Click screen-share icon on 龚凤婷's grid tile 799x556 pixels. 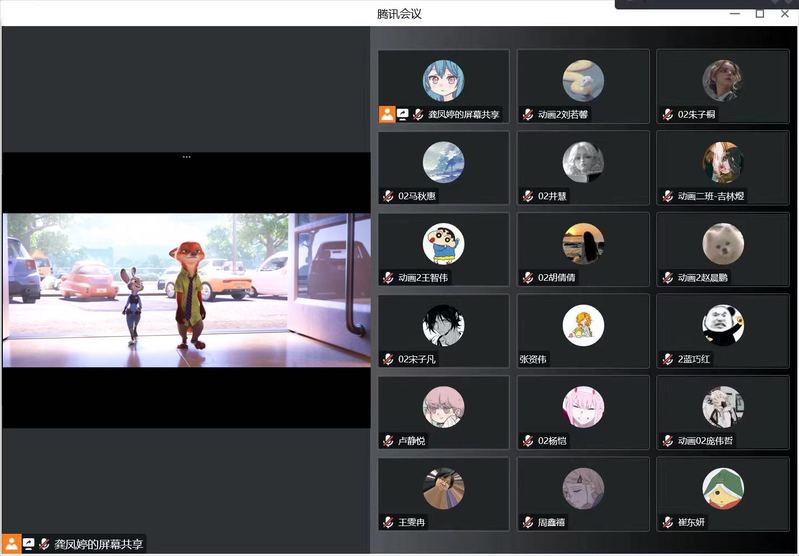(403, 114)
